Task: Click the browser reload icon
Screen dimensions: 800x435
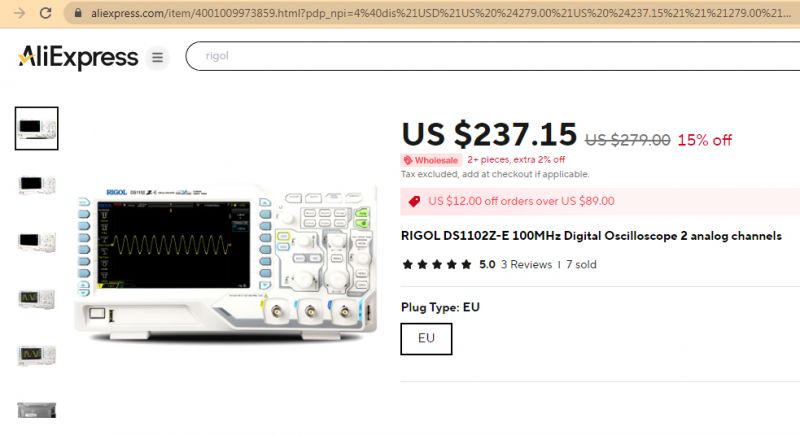Action: tap(45, 13)
